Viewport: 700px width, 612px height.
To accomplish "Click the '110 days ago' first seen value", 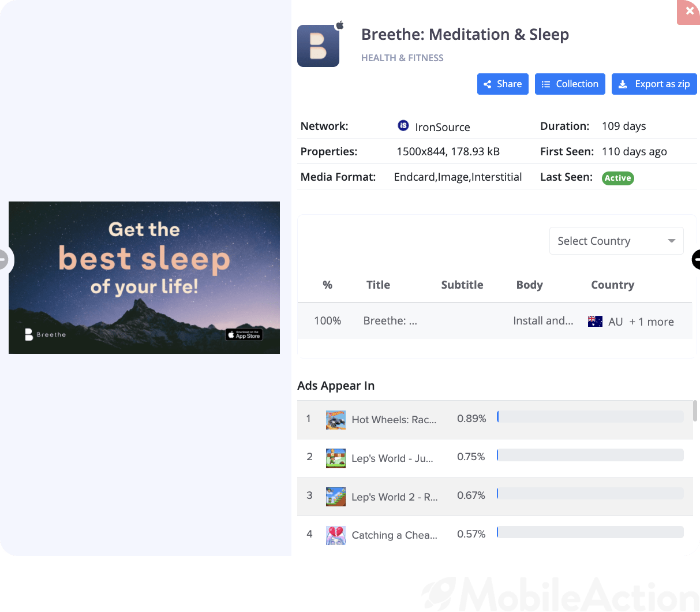I will click(634, 151).
